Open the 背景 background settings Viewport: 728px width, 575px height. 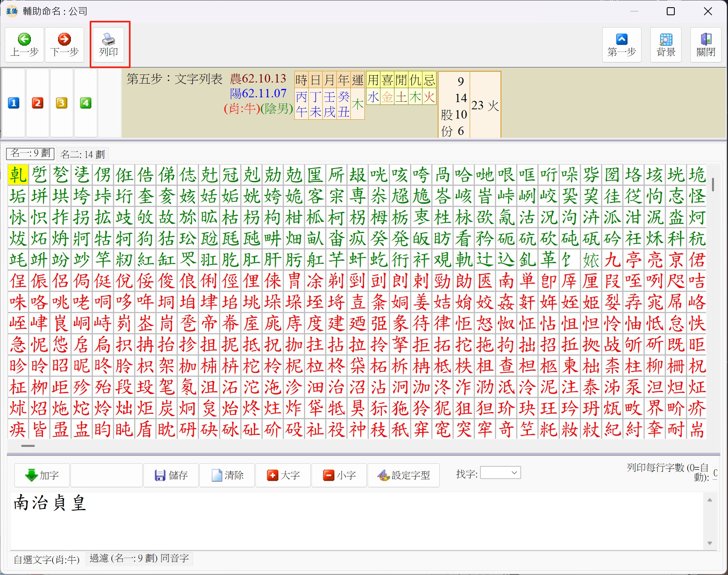[x=666, y=44]
